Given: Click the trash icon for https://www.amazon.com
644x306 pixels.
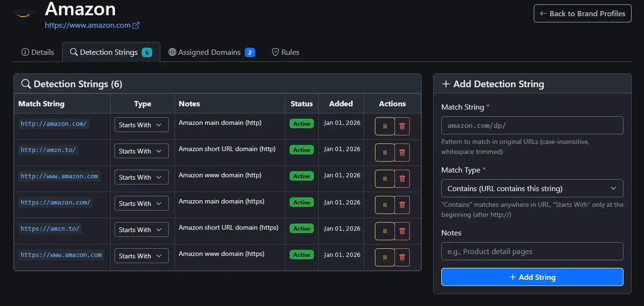Looking at the screenshot, I should click(x=402, y=257).
